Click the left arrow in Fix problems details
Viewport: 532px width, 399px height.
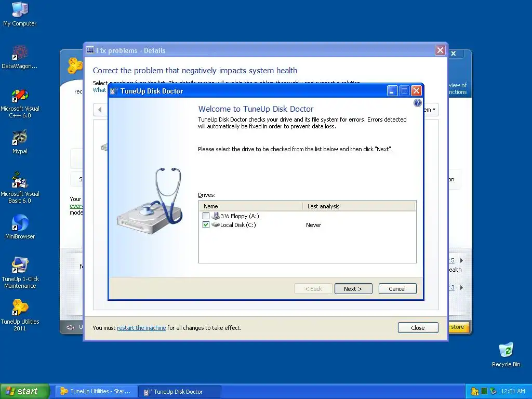[100, 109]
